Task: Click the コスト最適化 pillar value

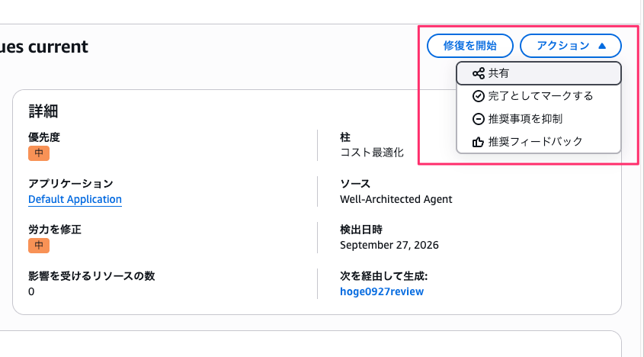Action: [372, 153]
